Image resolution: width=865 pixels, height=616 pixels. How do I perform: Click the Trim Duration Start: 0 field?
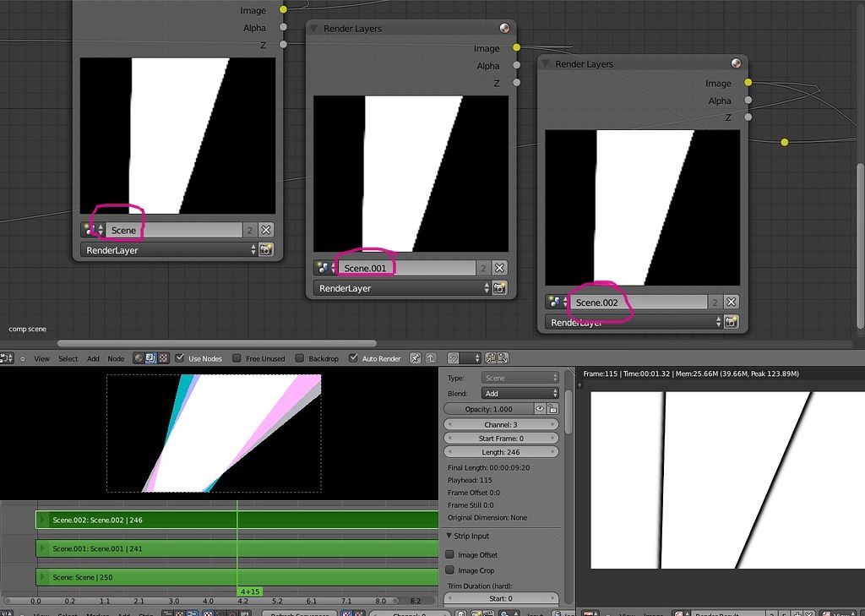coord(501,598)
